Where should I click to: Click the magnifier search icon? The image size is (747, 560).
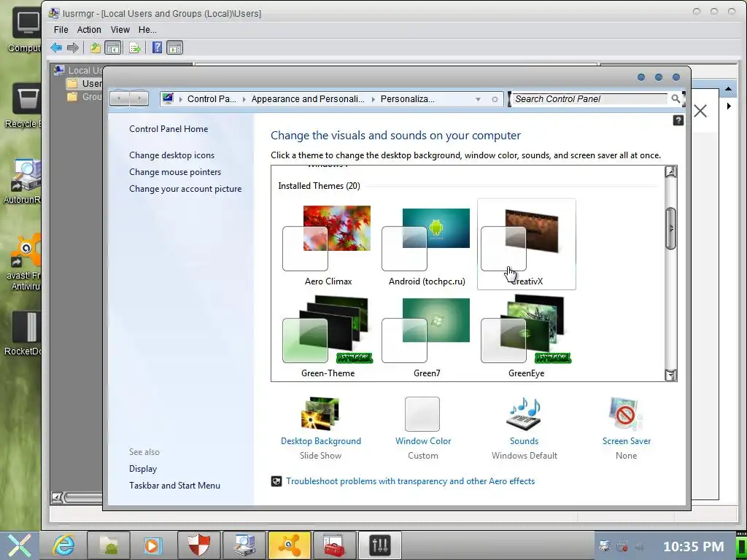(676, 98)
